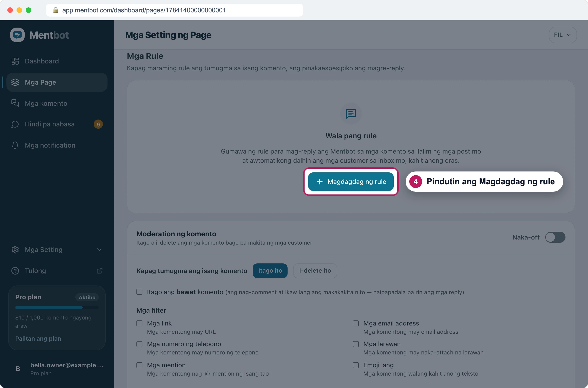Switch to the I-delete ito option
The image size is (588, 388).
[315, 271]
